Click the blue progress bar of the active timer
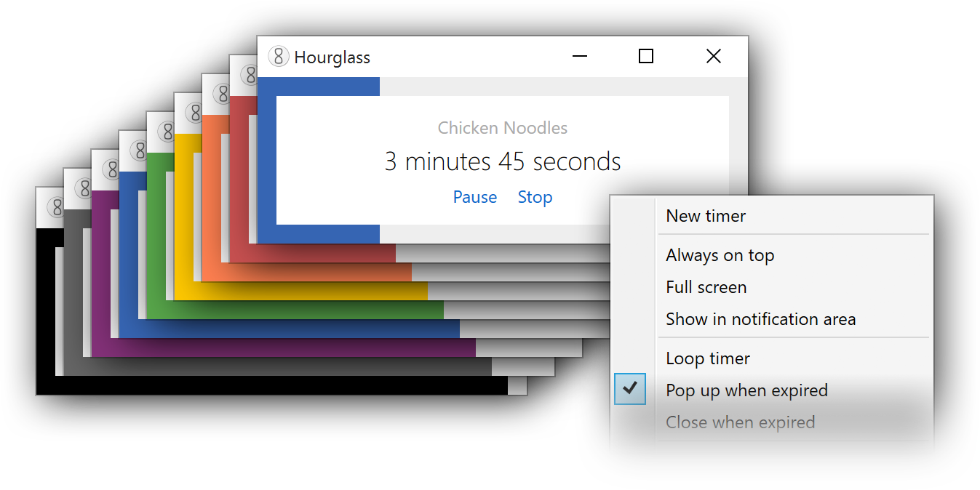The width and height of the screenshot is (980, 490). point(320,85)
